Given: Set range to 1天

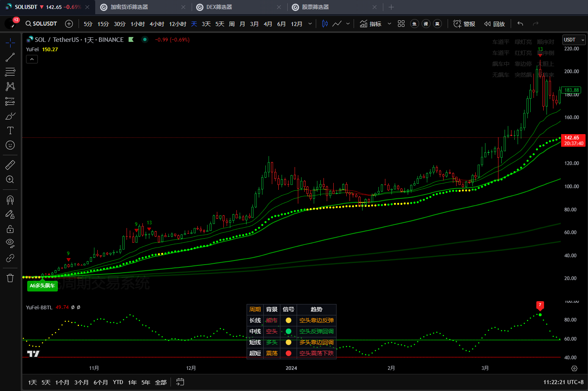Looking at the screenshot, I should [x=33, y=382].
